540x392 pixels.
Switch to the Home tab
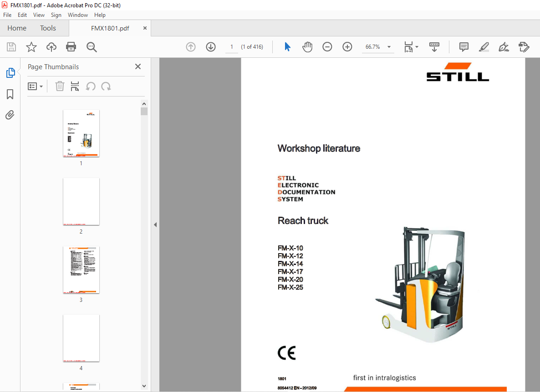(x=17, y=28)
